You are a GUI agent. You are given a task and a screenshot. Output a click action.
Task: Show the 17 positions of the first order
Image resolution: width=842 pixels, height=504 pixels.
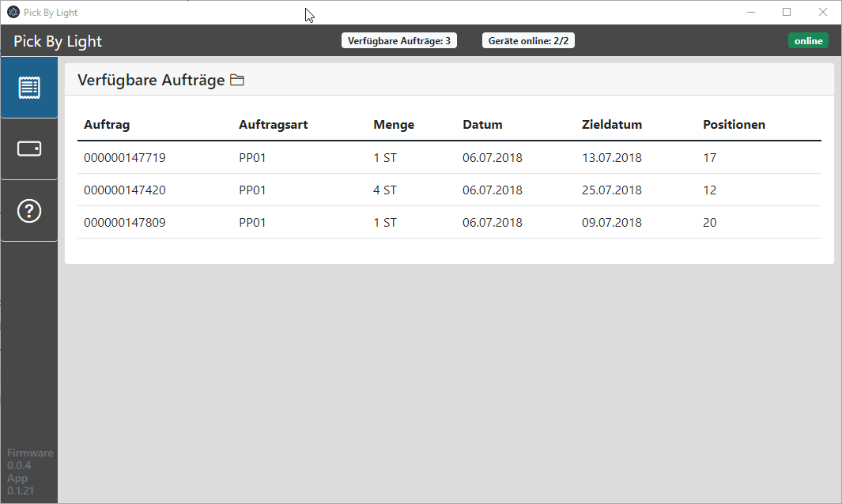tap(709, 157)
